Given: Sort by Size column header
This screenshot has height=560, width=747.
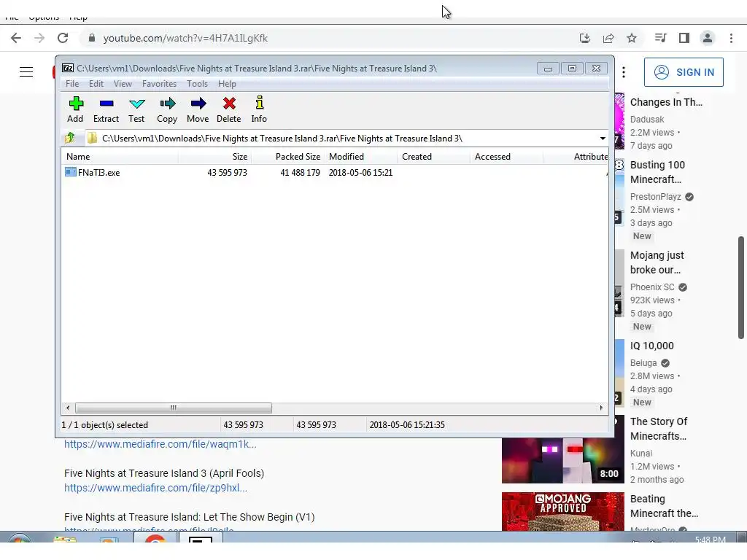Looking at the screenshot, I should click(x=215, y=157).
